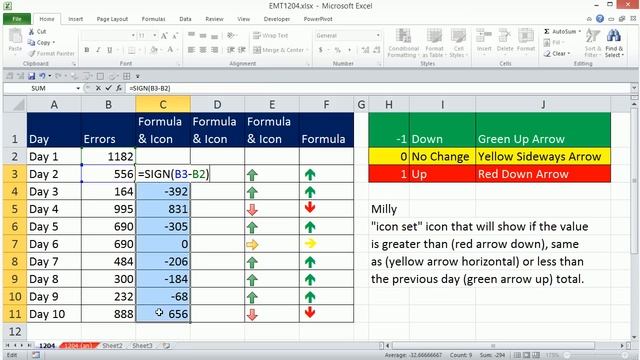
Task: Click the Cell Styles button
Action: tap(458, 44)
